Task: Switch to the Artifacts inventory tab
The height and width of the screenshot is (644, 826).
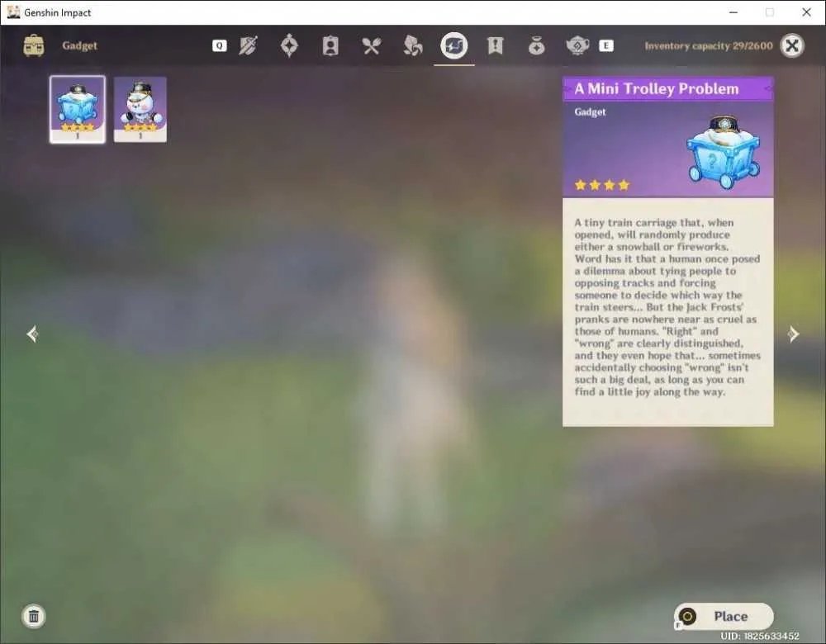Action: point(289,45)
